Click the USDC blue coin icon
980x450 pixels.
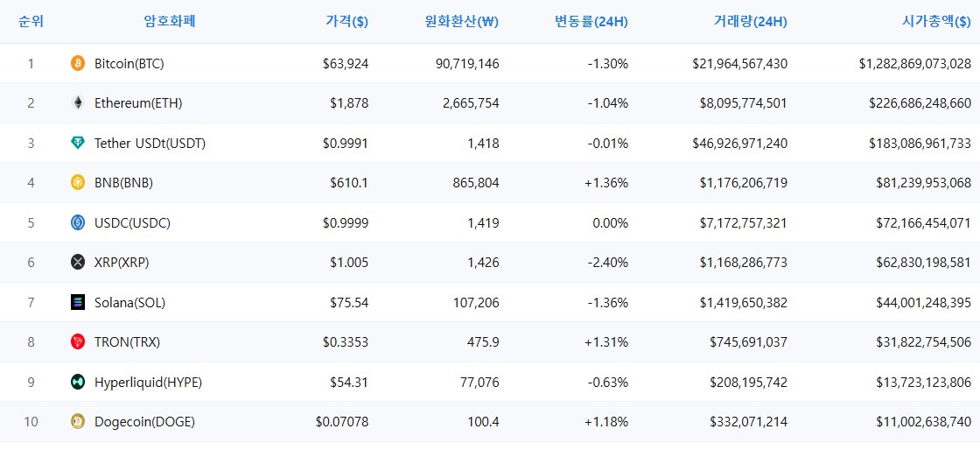[78, 222]
